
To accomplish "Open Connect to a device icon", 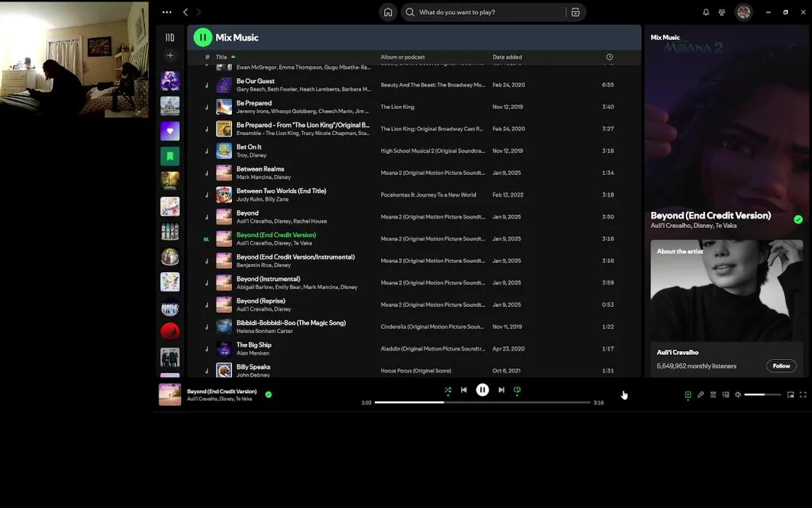I will [726, 394].
